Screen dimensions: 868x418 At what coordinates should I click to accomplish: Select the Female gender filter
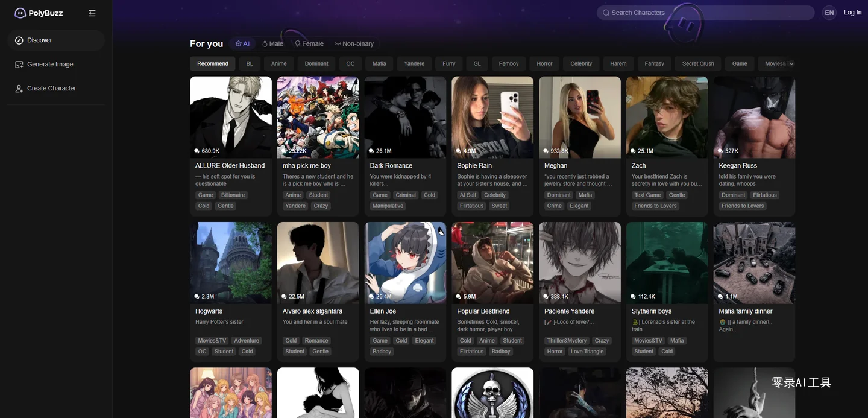click(x=309, y=44)
